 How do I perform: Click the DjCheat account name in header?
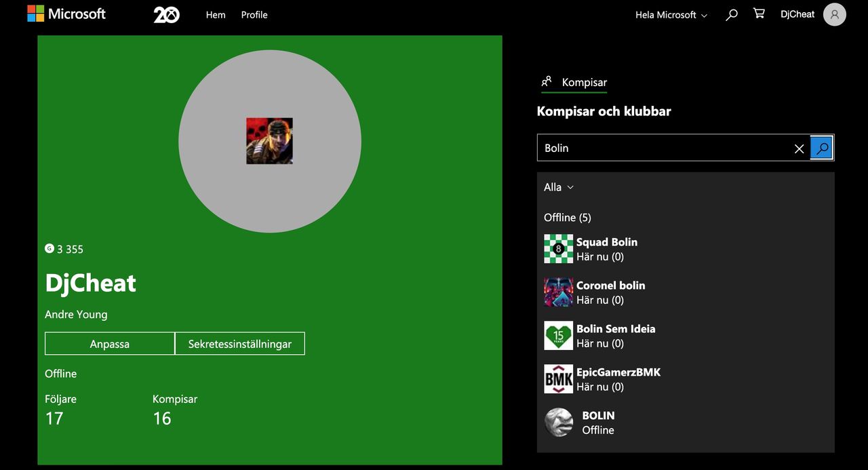click(797, 14)
